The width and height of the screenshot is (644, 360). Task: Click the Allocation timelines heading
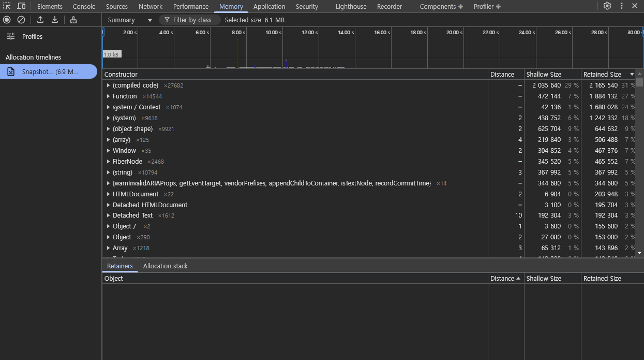(x=33, y=57)
